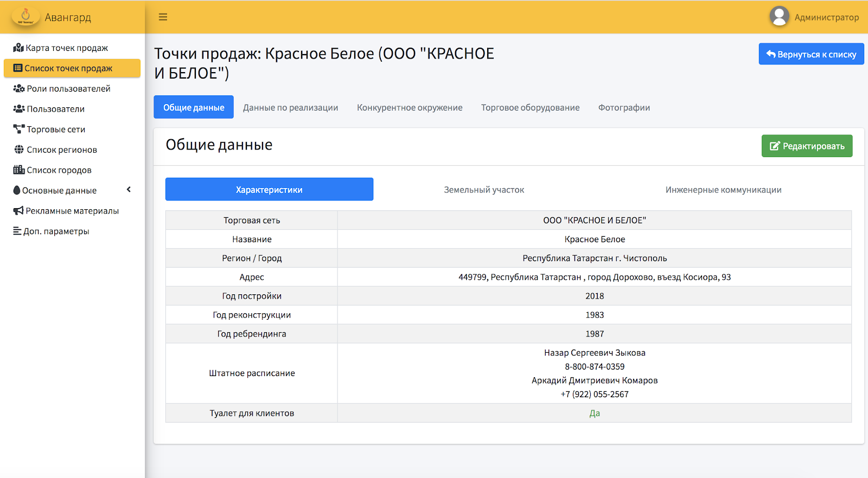Image resolution: width=868 pixels, height=478 pixels.
Task: Click the globe icon beside Список регионов
Action: click(19, 150)
